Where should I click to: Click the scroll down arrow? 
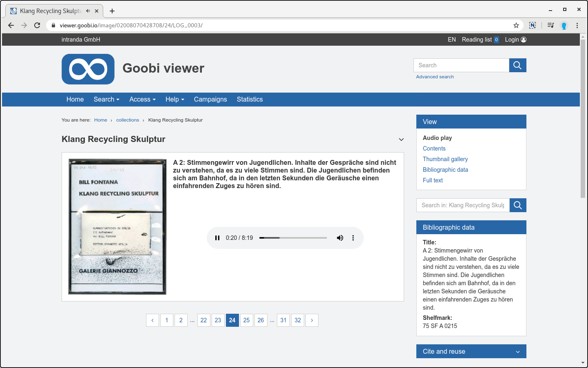583,362
